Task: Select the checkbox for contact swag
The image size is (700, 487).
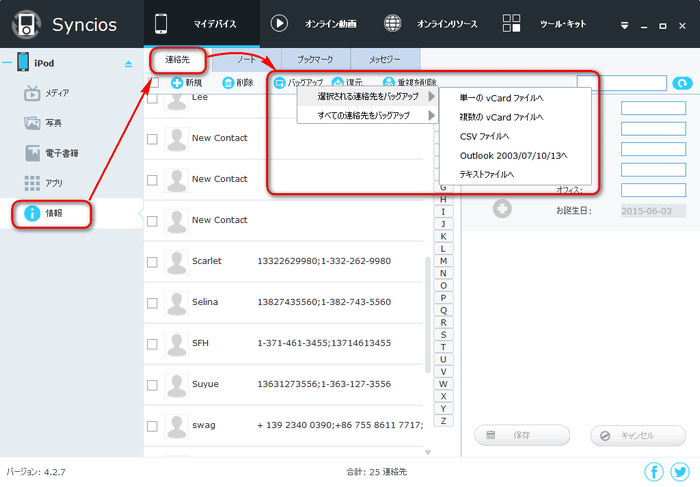Action: point(153,425)
